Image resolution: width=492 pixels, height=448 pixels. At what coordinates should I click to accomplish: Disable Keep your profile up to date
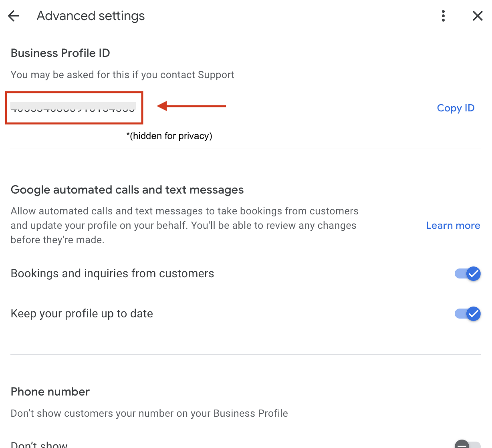click(468, 314)
